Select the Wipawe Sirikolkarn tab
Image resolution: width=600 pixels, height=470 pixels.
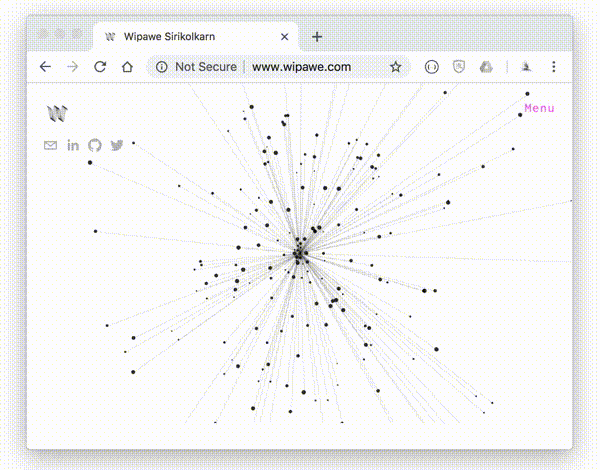[195, 37]
